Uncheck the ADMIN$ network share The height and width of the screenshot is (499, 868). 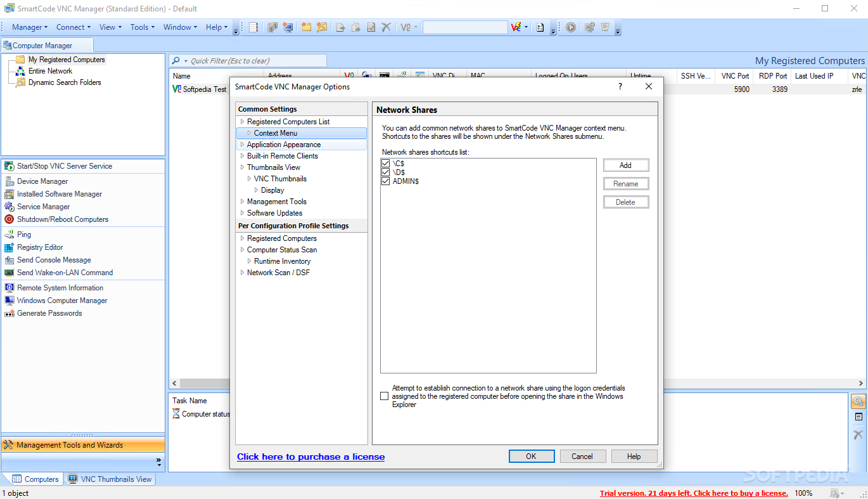pyautogui.click(x=385, y=181)
